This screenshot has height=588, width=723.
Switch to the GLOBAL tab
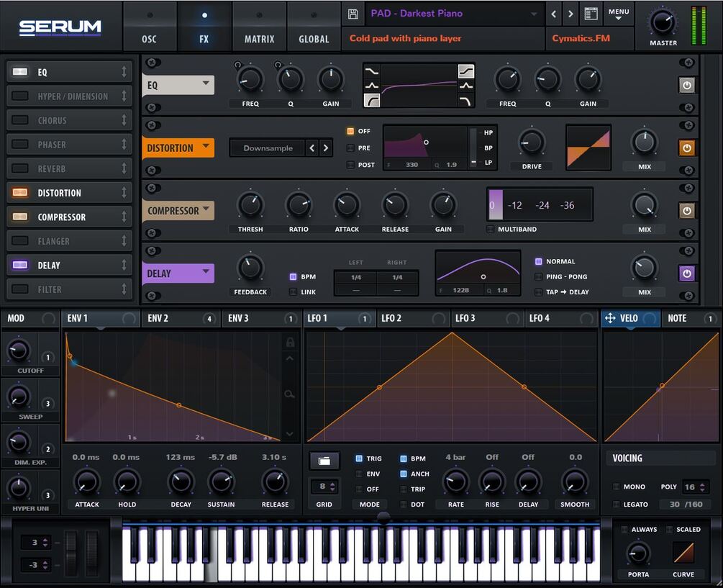(x=314, y=27)
